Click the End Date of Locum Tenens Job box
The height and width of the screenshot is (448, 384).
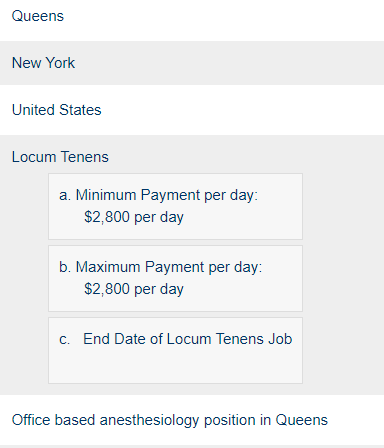(175, 350)
